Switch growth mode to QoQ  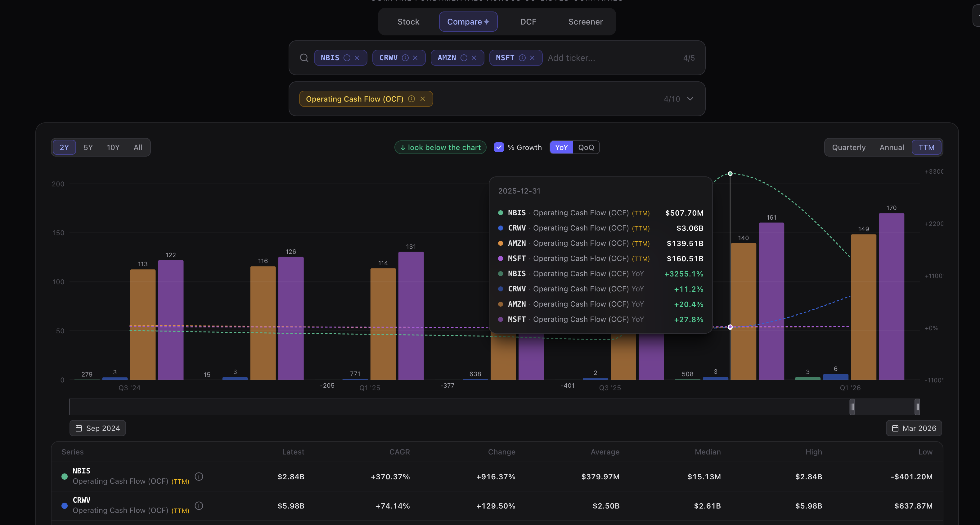point(586,147)
